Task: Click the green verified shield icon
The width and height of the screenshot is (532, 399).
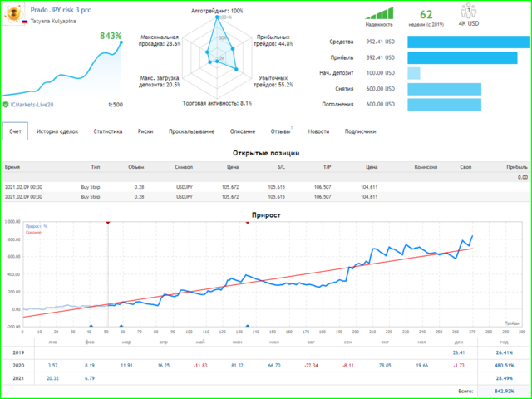Action: pos(7,104)
